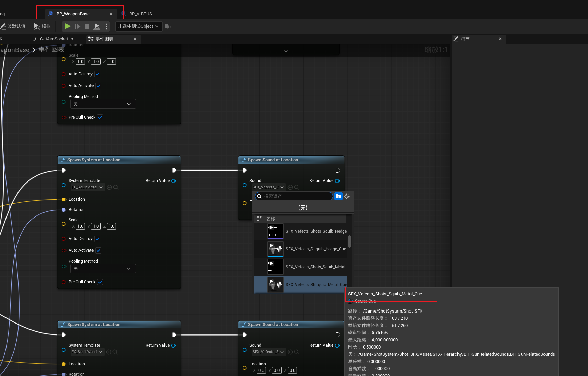This screenshot has height=376, width=588.
Task: Click use-selected arrow on bottom Spawn Sound node
Action: [290, 352]
